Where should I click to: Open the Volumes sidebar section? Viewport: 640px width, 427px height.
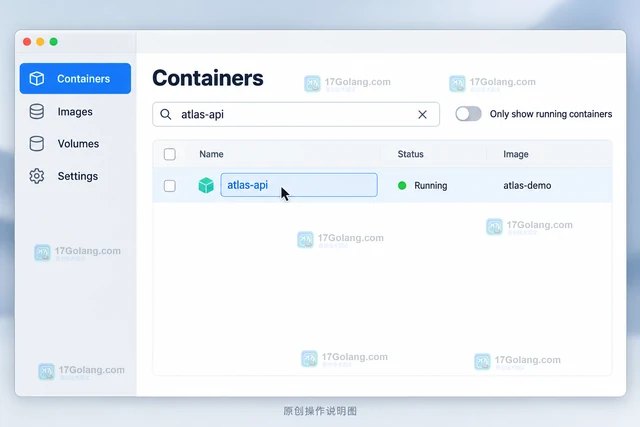tap(75, 144)
